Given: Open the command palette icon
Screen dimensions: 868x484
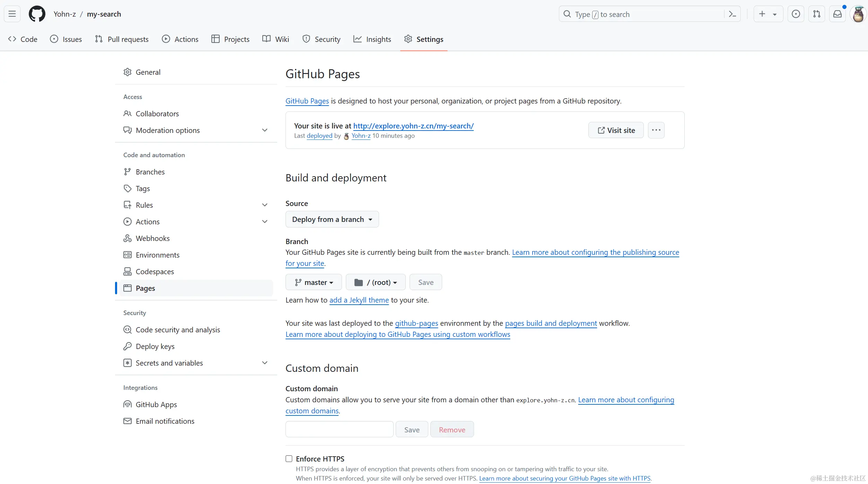Looking at the screenshot, I should coord(732,14).
